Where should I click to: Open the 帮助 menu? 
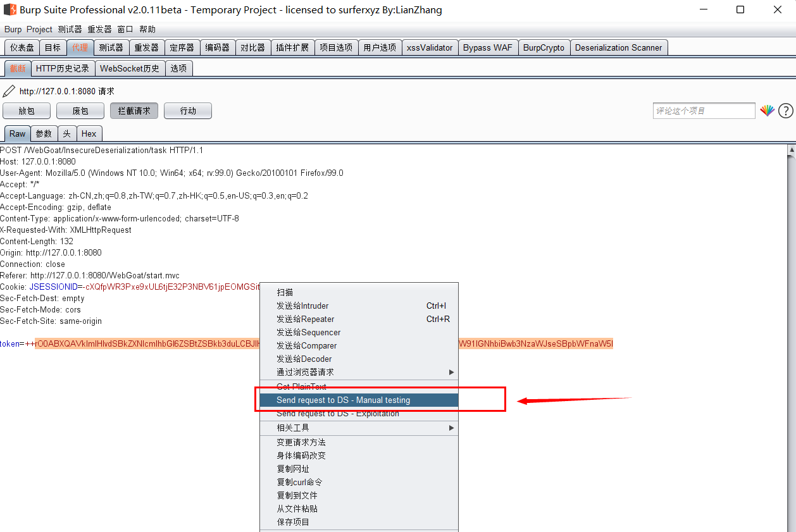point(147,29)
